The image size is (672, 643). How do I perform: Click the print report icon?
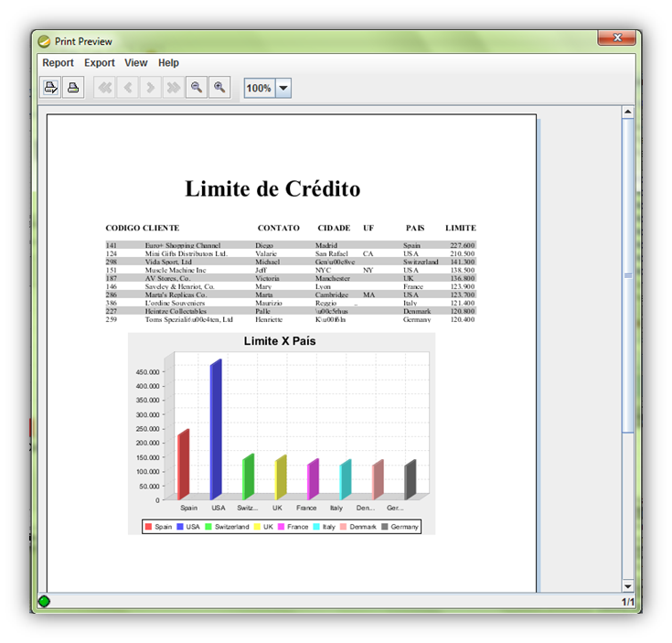pos(74,88)
